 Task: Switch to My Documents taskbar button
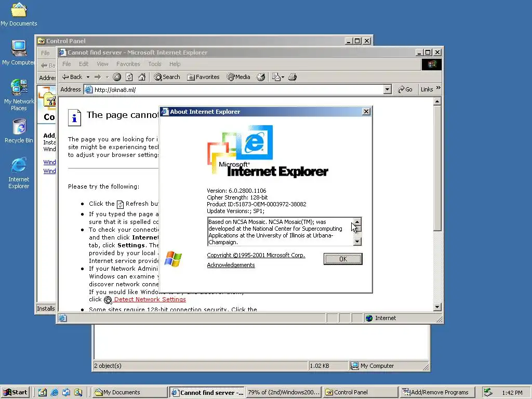(130, 392)
